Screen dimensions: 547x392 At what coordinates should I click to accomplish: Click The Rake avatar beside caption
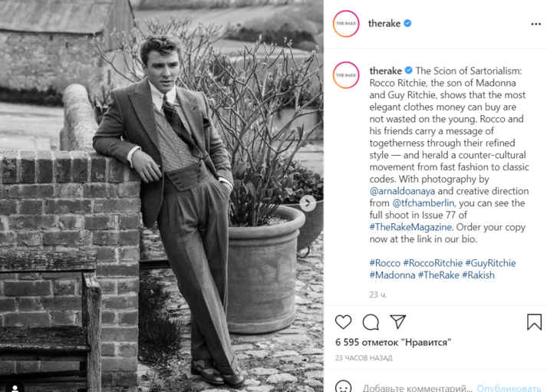tap(346, 74)
